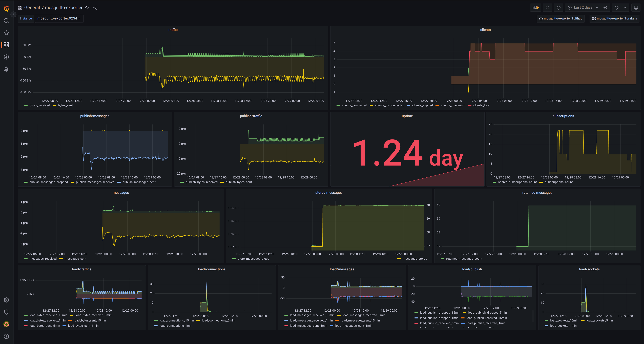Click the messages_sent yellow legend swatch
Image resolution: width=644 pixels, height=344 pixels.
pyautogui.click(x=61, y=259)
